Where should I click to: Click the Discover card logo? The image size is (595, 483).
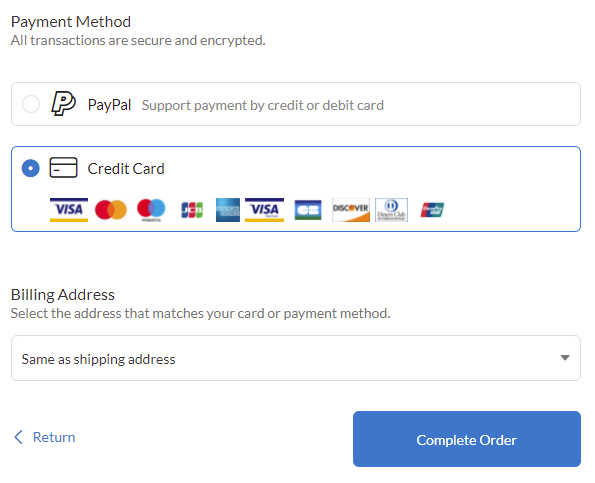click(351, 210)
